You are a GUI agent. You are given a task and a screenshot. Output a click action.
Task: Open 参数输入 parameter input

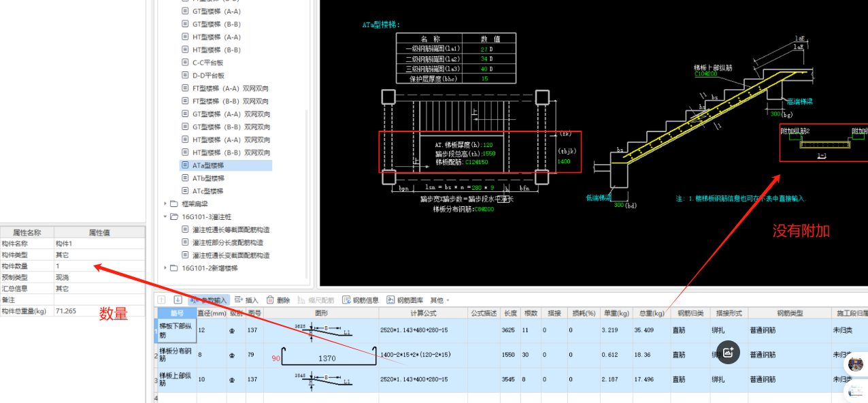(x=208, y=300)
